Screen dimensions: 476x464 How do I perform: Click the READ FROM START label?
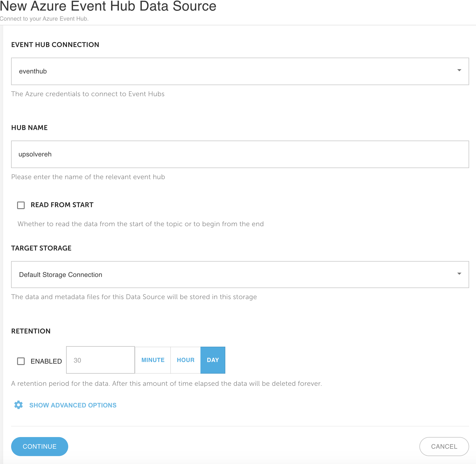point(62,205)
